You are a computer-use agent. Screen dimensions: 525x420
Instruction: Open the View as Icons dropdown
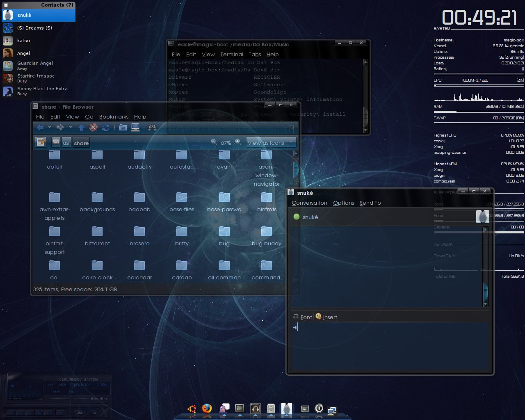(x=271, y=142)
